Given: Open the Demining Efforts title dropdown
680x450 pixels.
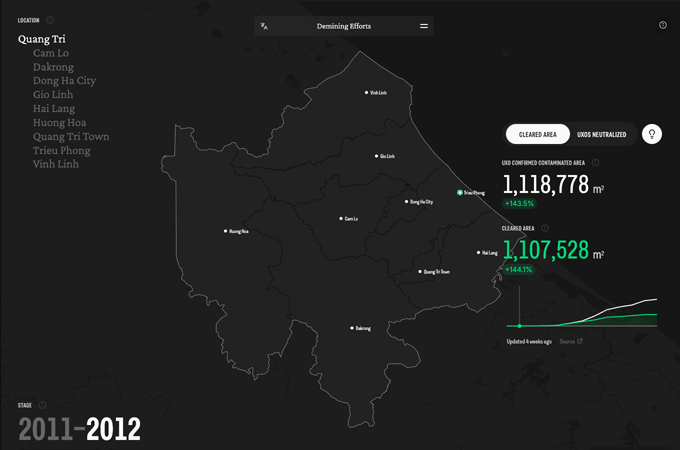Looking at the screenshot, I should 343,26.
